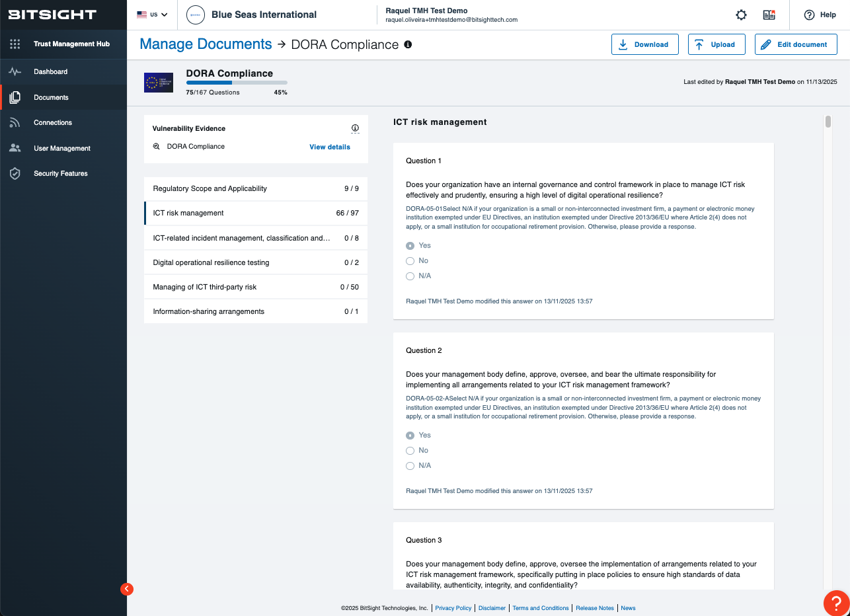
Task: Click the info icon beside Vulnerability Evidence
Action: click(356, 128)
